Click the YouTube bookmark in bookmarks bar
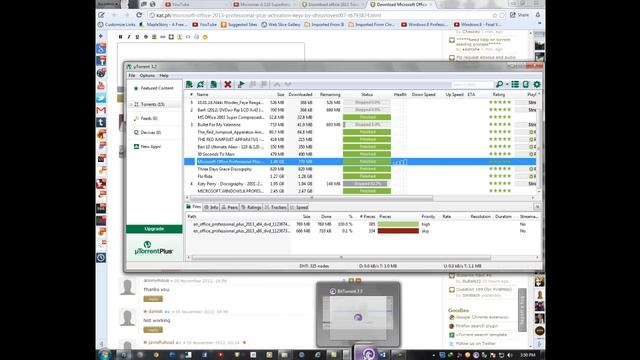The image size is (640, 360). pyautogui.click(x=205, y=24)
